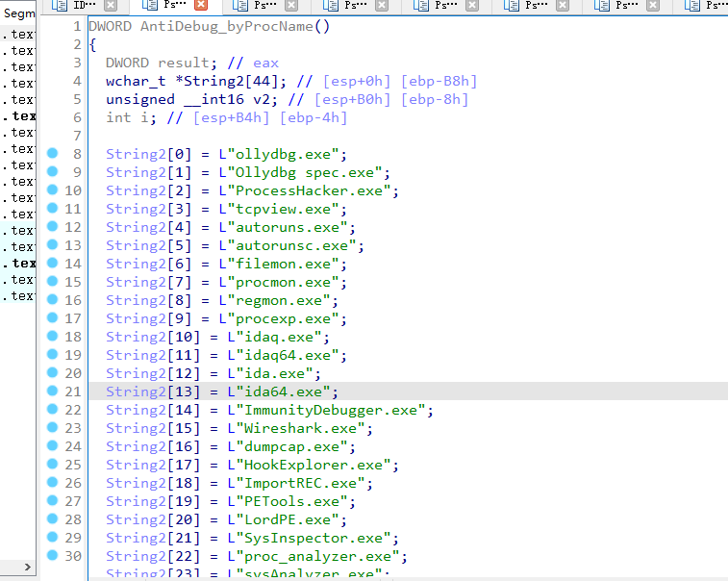The image size is (728, 581).
Task: Set breakpoint dot beside line 20
Action: [x=53, y=372]
